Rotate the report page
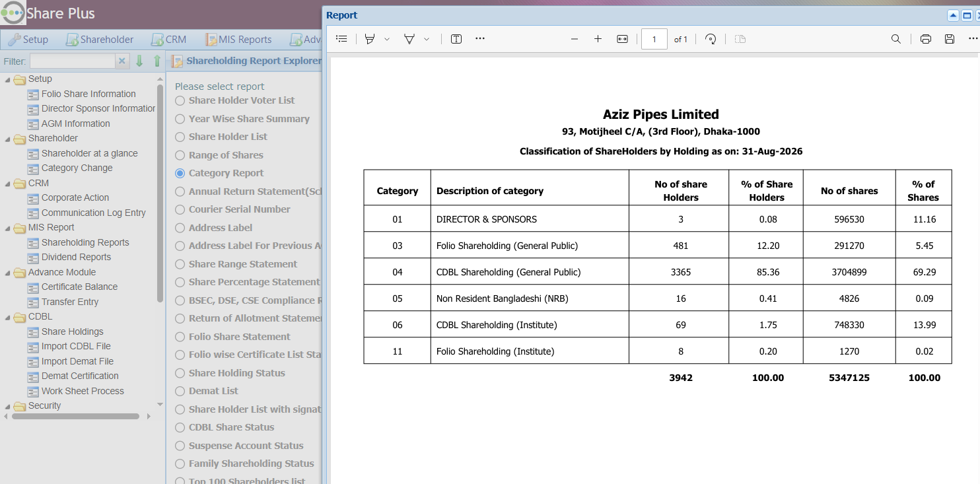The height and width of the screenshot is (484, 980). click(x=711, y=39)
